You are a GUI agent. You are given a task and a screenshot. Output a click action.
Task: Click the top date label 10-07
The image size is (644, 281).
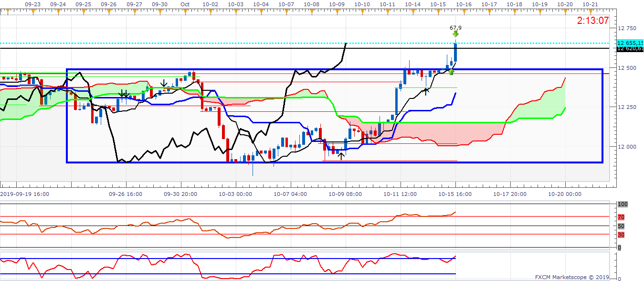pos(286,3)
